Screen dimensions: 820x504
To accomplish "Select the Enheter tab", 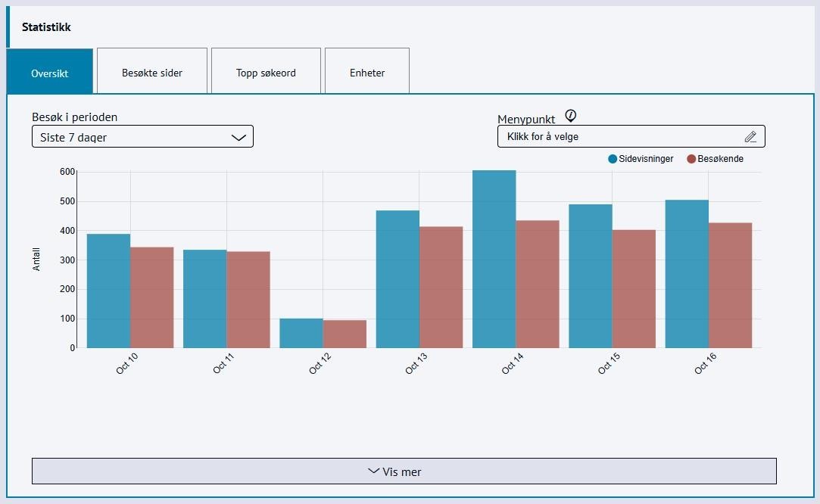I will click(x=367, y=73).
